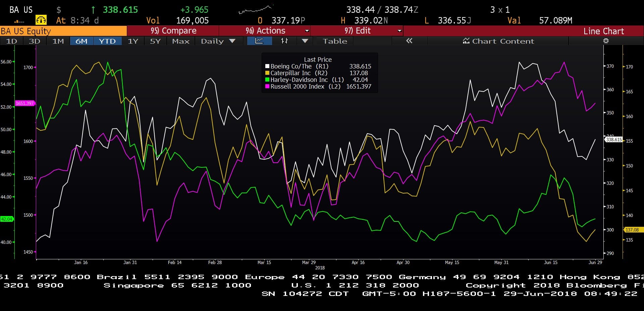The image size is (644, 311).
Task: Select the 1Y time range
Action: (x=133, y=41)
